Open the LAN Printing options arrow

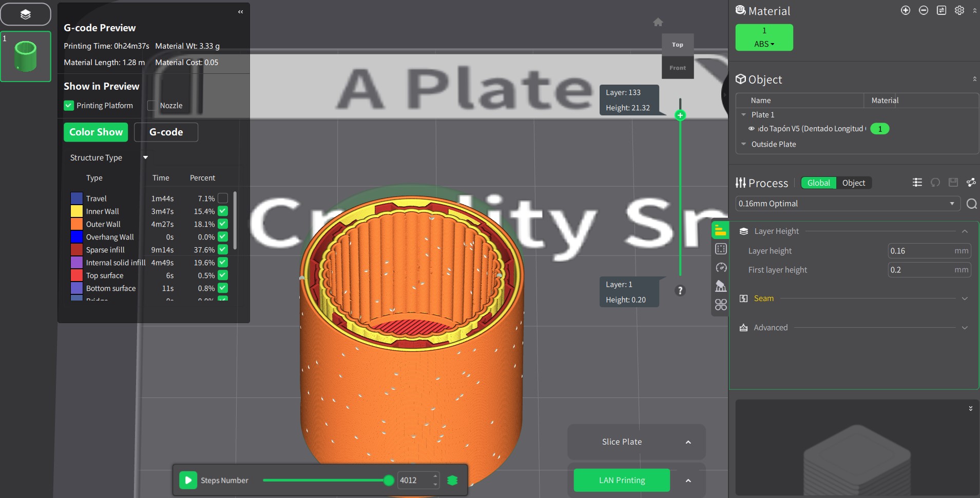pyautogui.click(x=688, y=481)
